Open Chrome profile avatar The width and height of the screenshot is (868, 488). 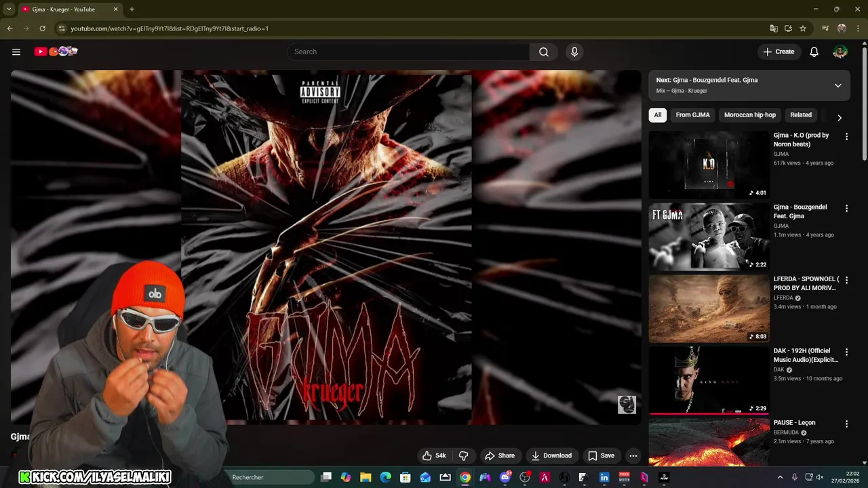click(842, 28)
